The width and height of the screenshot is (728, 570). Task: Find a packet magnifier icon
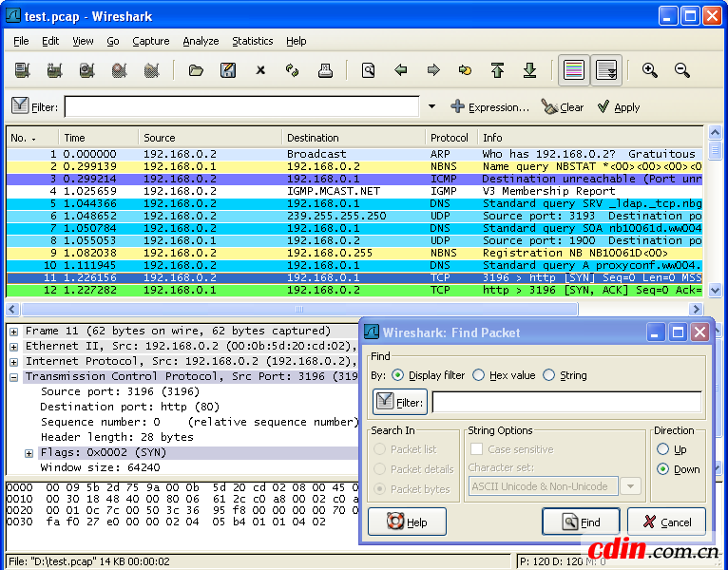tap(368, 70)
